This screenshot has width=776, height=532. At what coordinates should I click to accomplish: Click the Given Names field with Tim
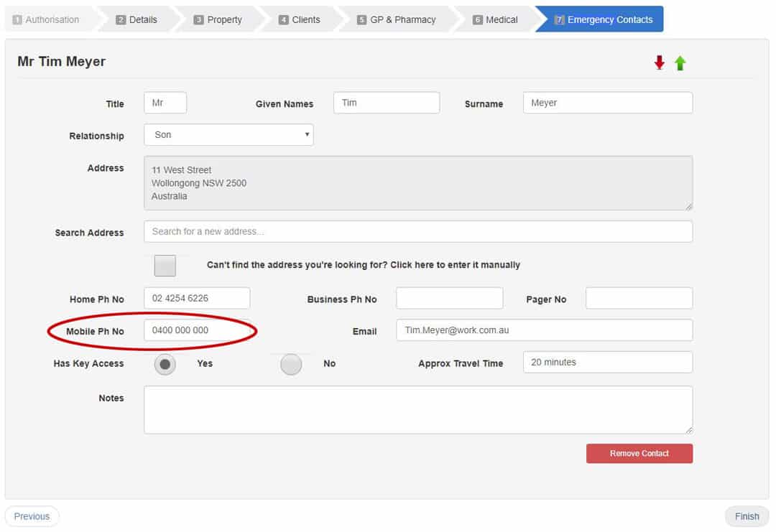[x=387, y=103]
